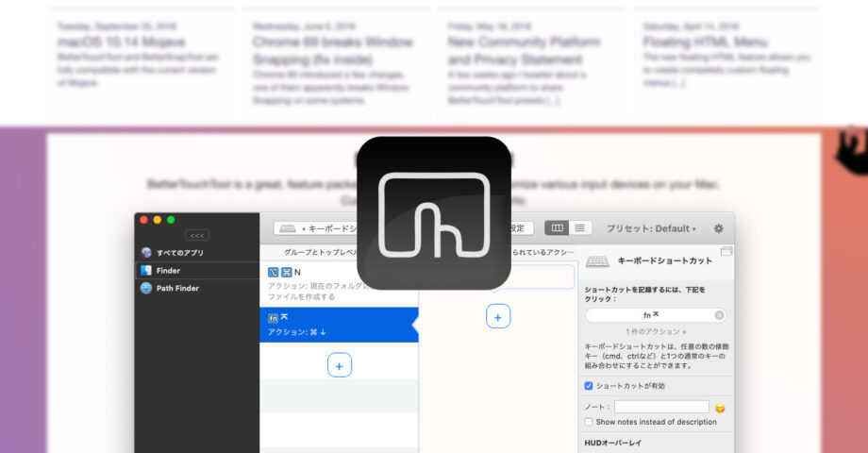This screenshot has height=453, width=868.
Task: Click the ノート text field
Action: click(661, 407)
